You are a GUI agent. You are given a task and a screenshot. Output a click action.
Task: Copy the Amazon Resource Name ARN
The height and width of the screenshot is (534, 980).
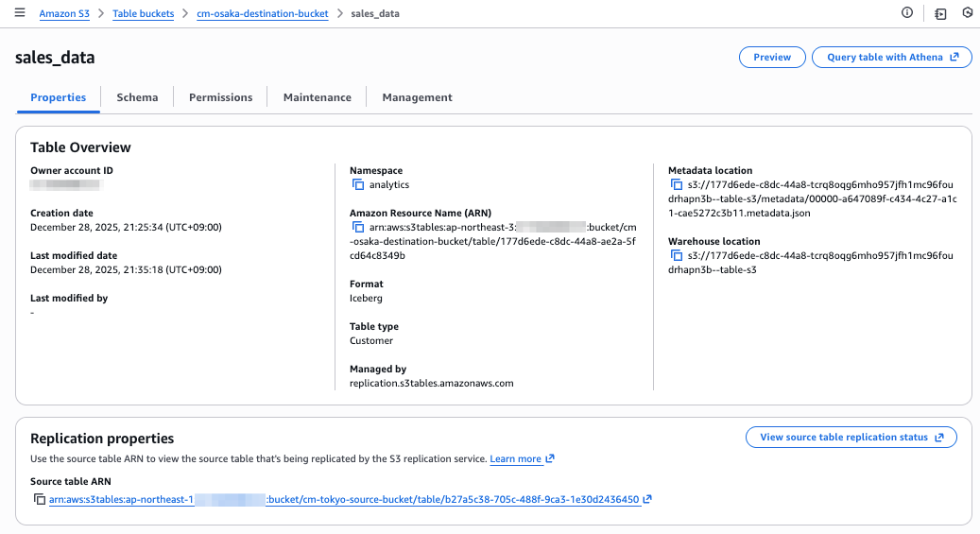[358, 227]
